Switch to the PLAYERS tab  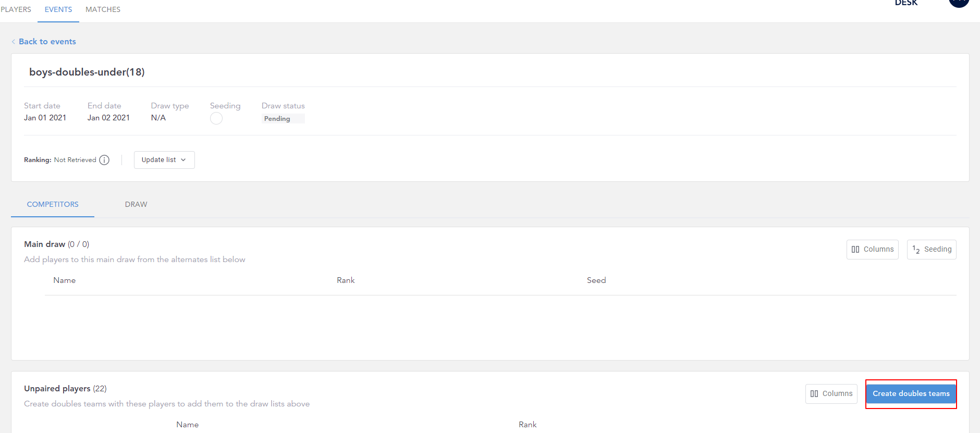[16, 9]
